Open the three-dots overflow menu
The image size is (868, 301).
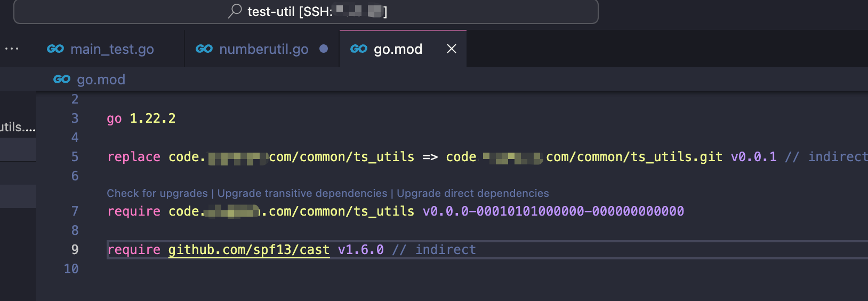(x=12, y=49)
